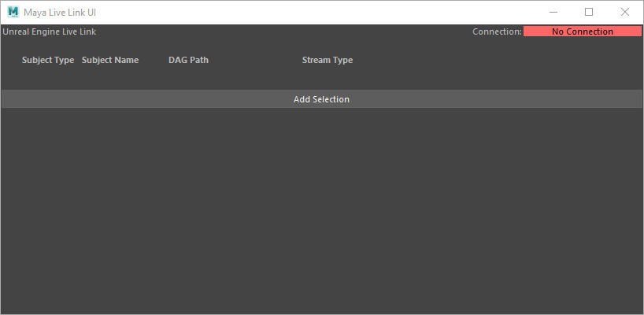Close the Maya Live Link UI window

[625, 12]
